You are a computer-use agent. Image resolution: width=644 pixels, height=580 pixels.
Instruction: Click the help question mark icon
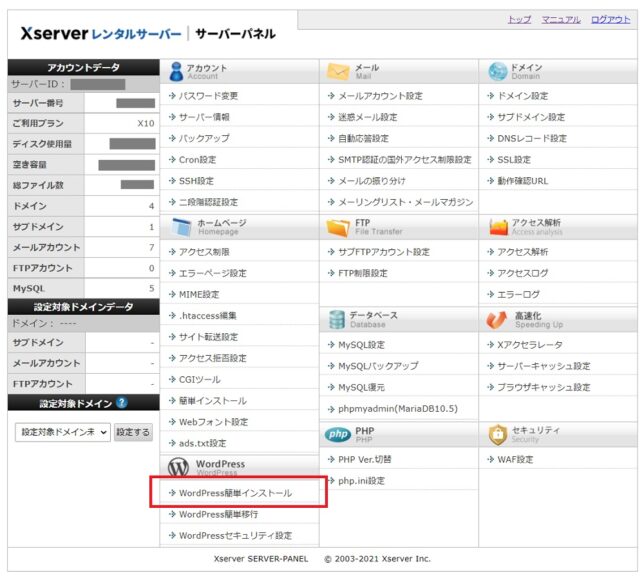tap(122, 403)
